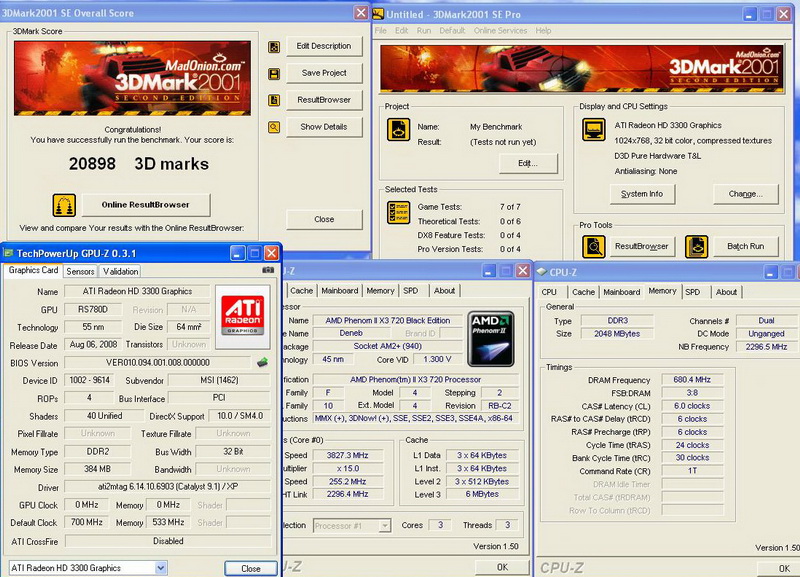Click the Close button in GPU-Z
The image size is (800, 577).
[x=251, y=568]
